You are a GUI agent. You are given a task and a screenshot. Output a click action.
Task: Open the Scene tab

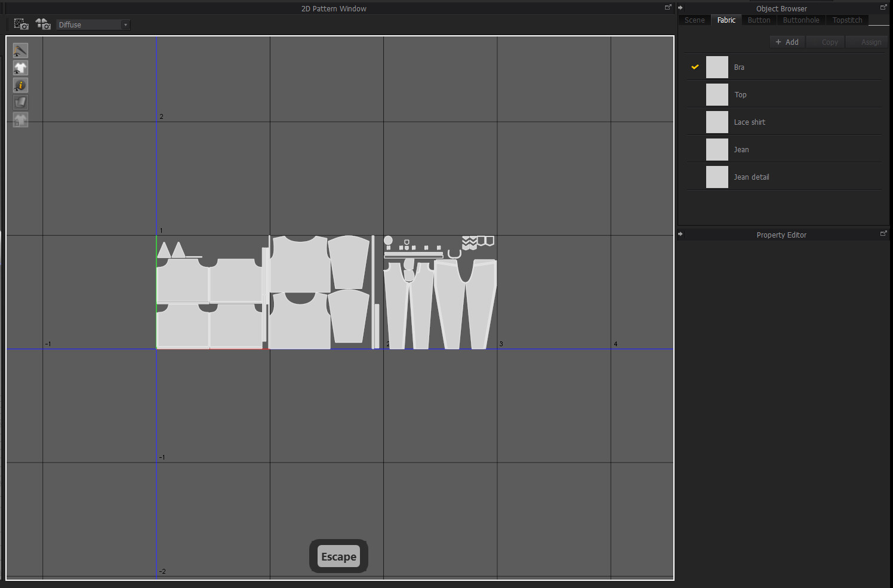(694, 20)
